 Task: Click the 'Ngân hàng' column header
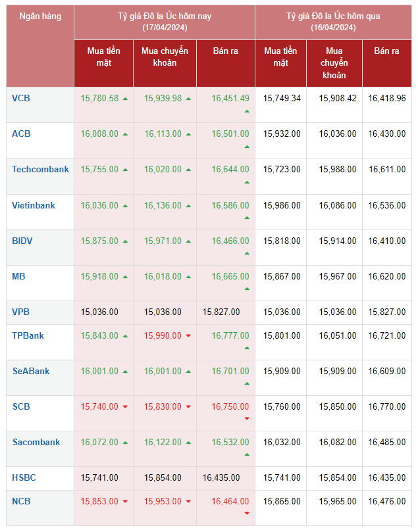click(x=40, y=16)
